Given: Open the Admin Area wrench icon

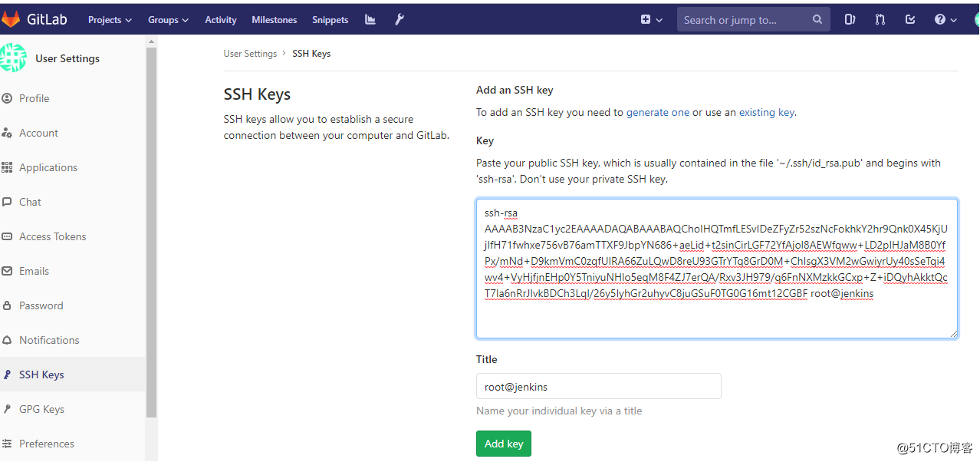Looking at the screenshot, I should (x=399, y=19).
